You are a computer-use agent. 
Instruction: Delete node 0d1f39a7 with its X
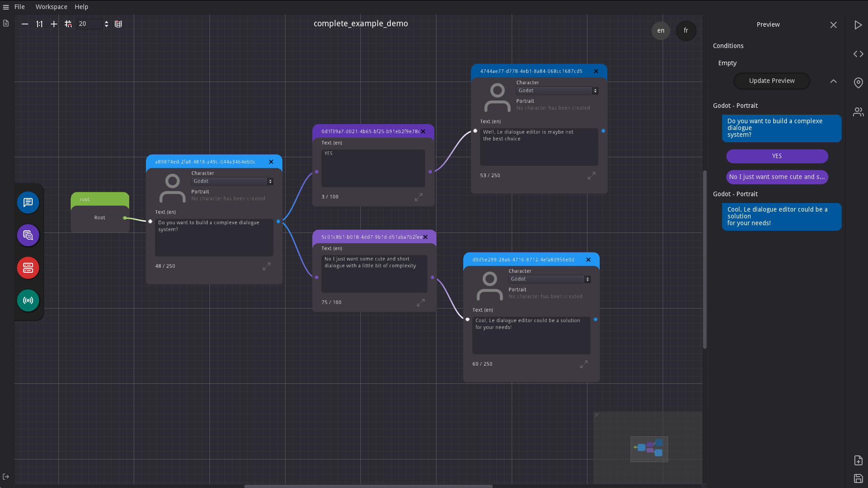click(x=423, y=131)
